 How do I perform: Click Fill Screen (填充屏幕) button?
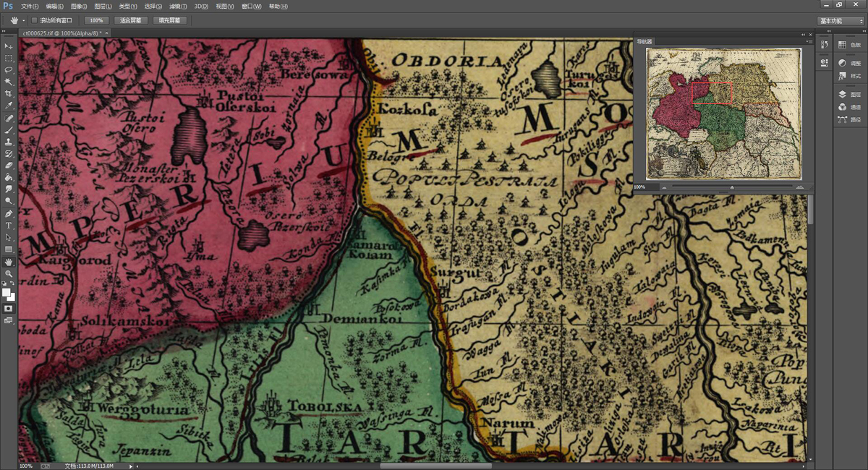pyautogui.click(x=171, y=21)
